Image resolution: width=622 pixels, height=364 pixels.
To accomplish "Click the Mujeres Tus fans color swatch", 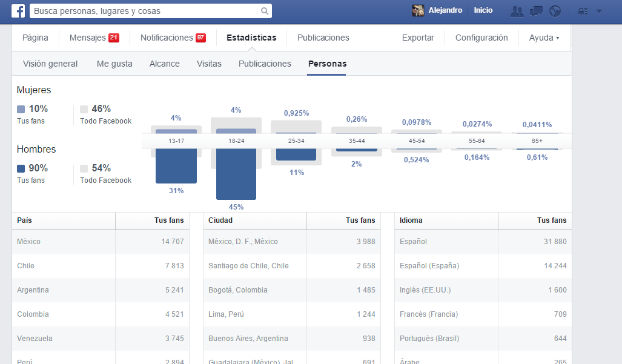I will (21, 109).
